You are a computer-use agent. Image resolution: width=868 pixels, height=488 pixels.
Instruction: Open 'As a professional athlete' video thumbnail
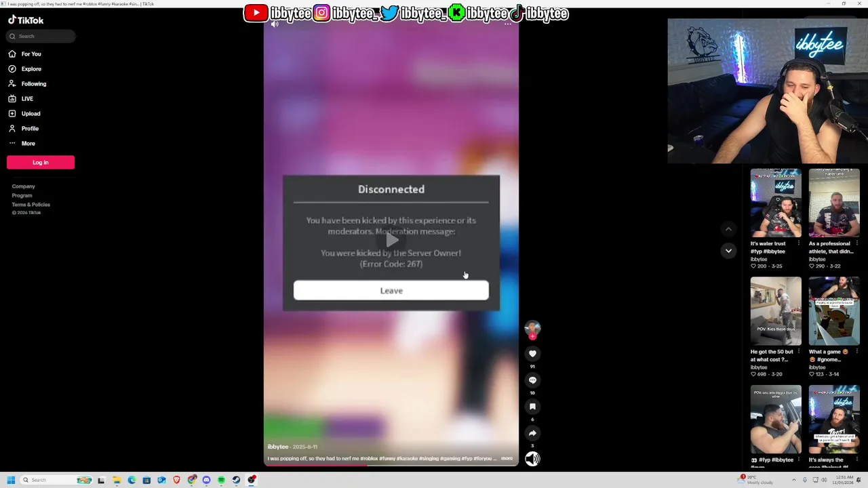point(834,203)
